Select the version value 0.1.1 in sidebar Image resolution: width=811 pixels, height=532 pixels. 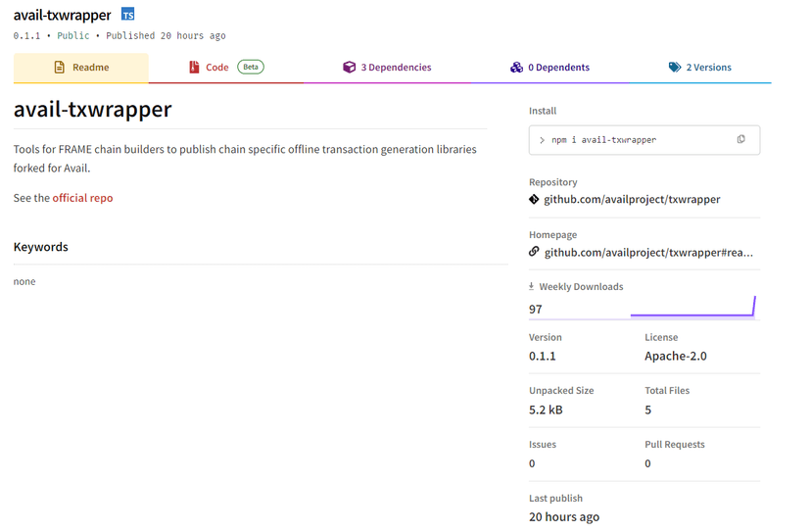click(x=542, y=356)
